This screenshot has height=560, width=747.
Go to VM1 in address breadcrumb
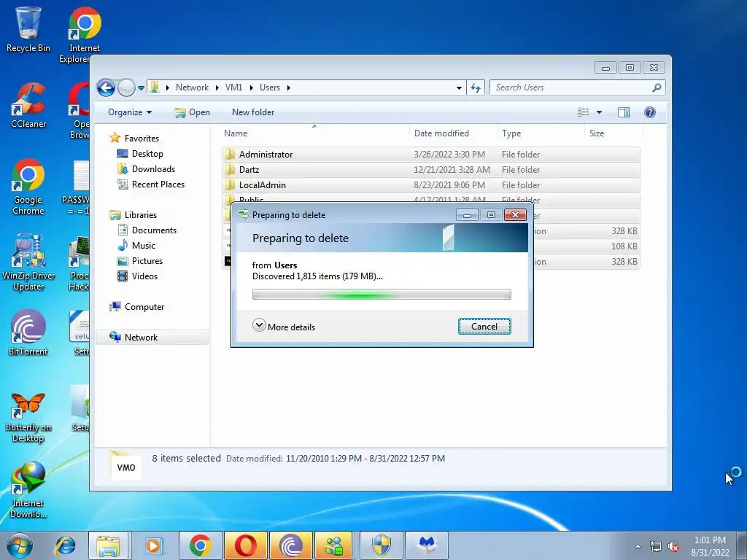tap(233, 87)
